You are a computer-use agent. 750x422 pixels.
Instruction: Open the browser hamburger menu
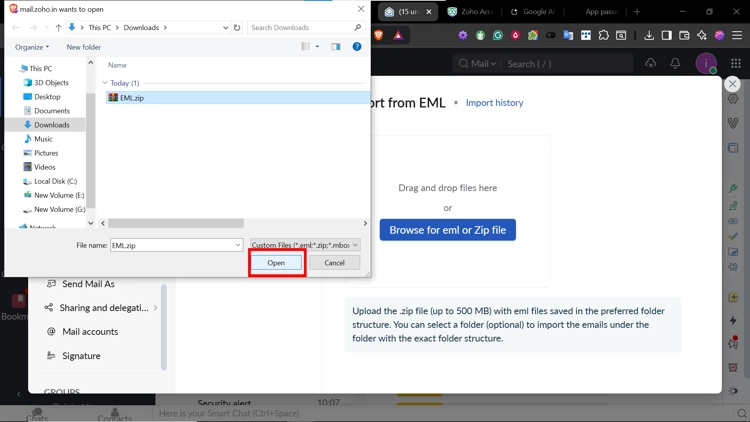pyautogui.click(x=737, y=35)
